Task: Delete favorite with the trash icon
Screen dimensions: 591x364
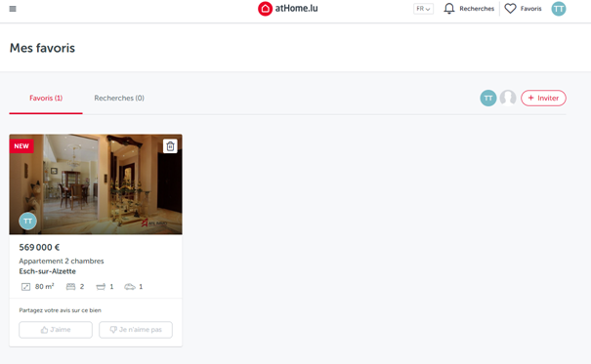Action: (x=170, y=145)
